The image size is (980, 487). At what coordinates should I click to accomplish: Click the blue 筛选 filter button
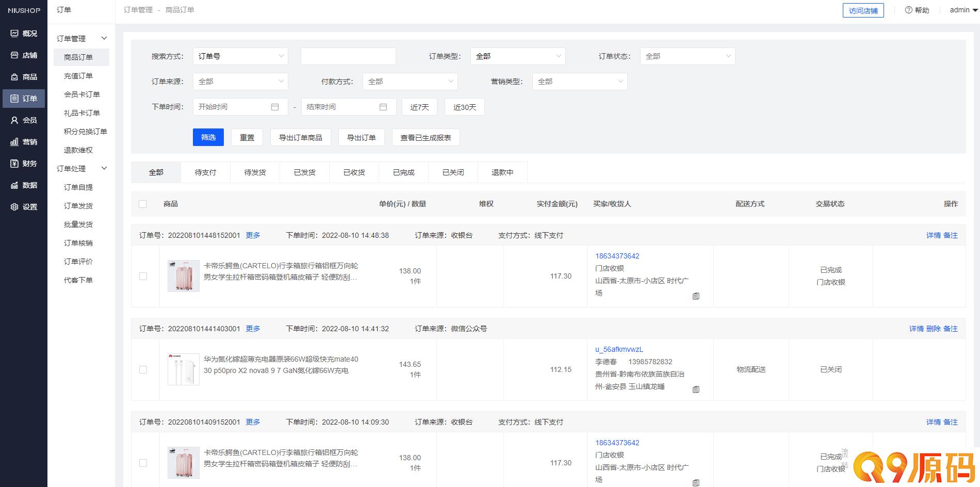point(208,137)
